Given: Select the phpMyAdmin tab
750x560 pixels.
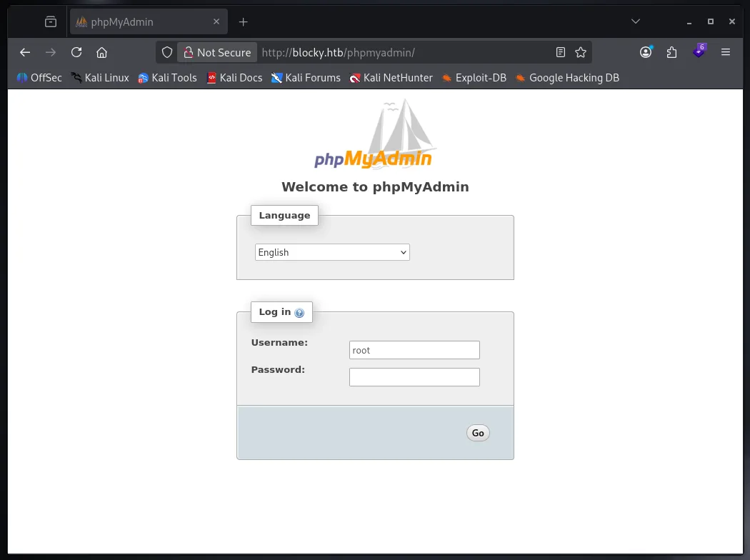Looking at the screenshot, I should coord(149,22).
